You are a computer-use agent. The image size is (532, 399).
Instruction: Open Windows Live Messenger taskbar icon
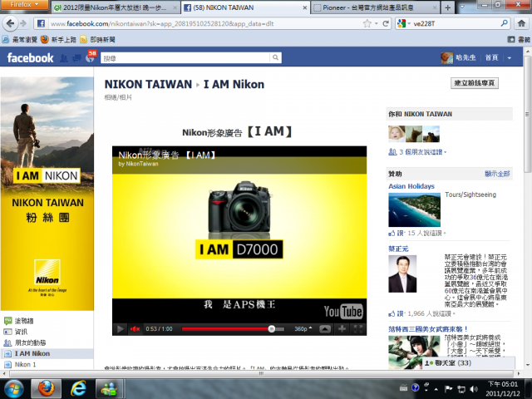point(109,388)
